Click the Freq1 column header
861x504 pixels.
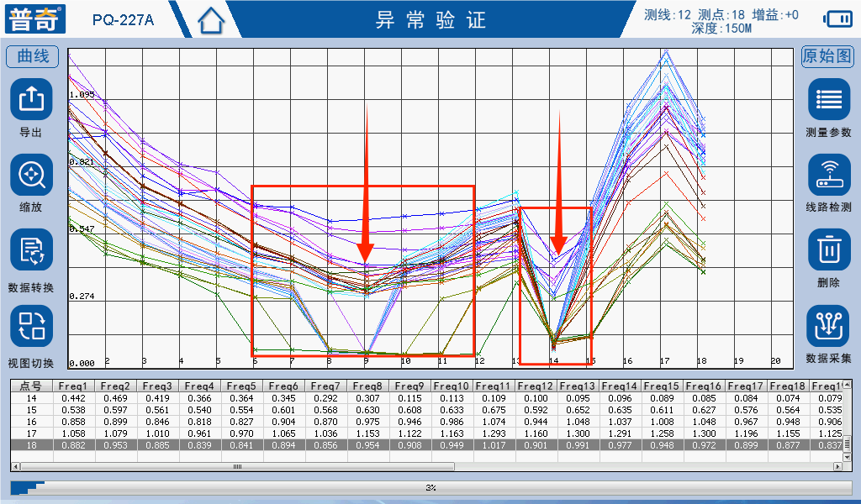coord(73,386)
